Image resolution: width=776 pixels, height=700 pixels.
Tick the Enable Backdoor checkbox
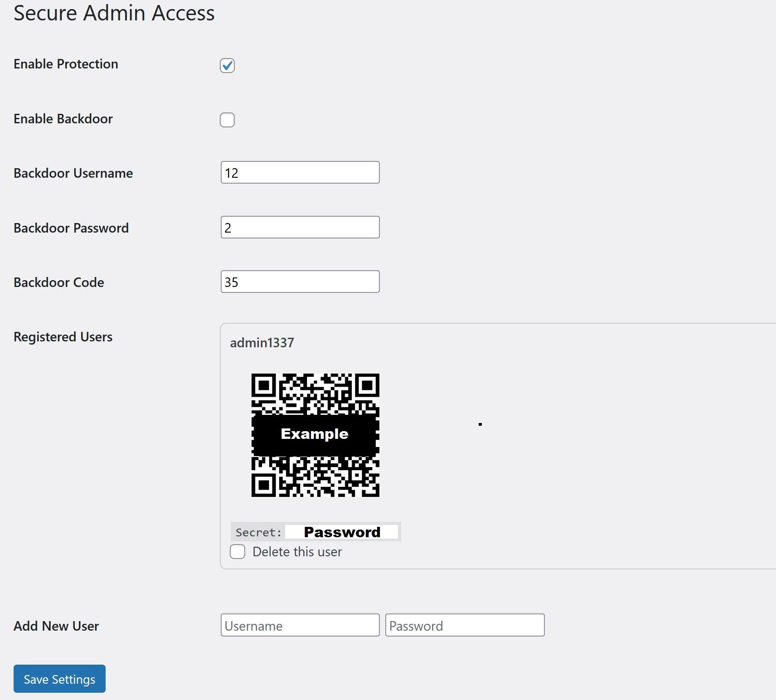[227, 120]
